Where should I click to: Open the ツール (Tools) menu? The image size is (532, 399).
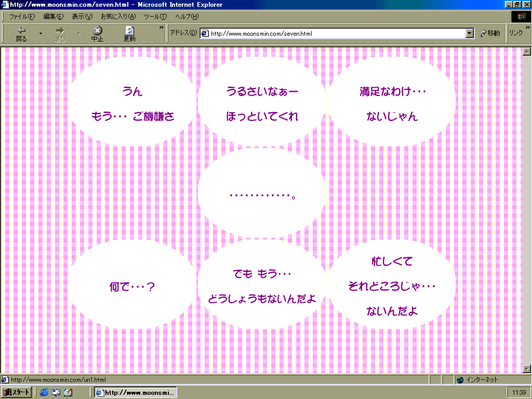pos(155,17)
